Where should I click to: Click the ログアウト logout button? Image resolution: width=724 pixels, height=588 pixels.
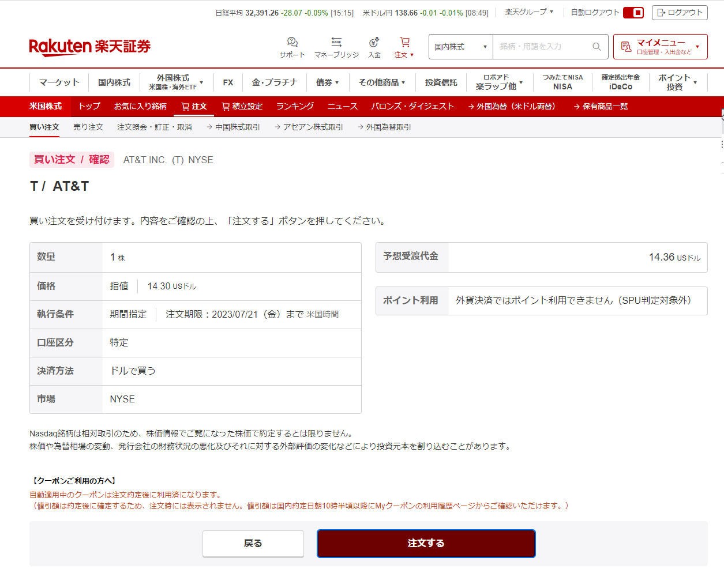[679, 13]
